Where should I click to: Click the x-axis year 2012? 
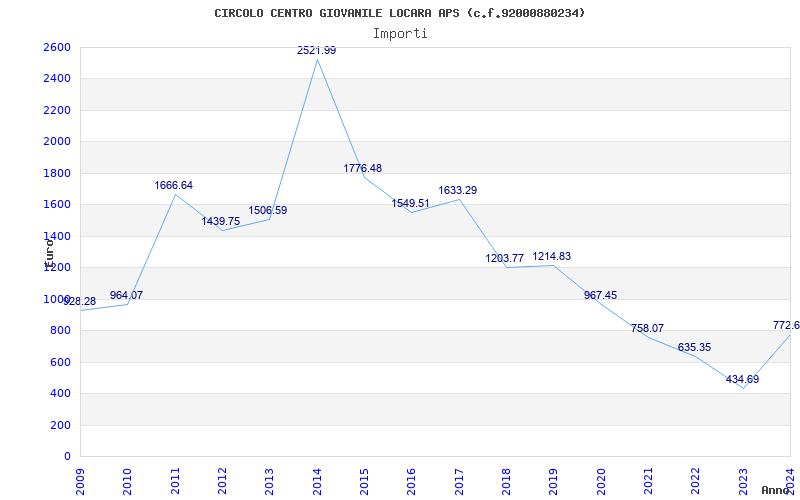click(x=222, y=482)
